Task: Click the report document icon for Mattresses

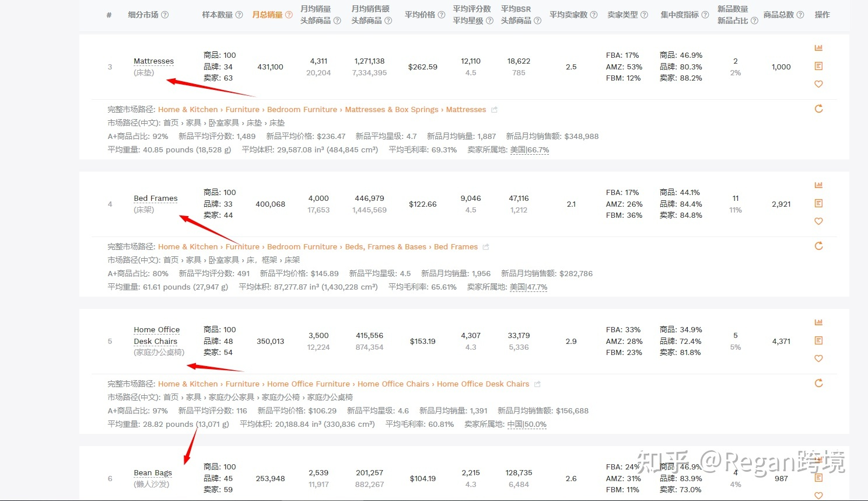Action: pyautogui.click(x=818, y=66)
